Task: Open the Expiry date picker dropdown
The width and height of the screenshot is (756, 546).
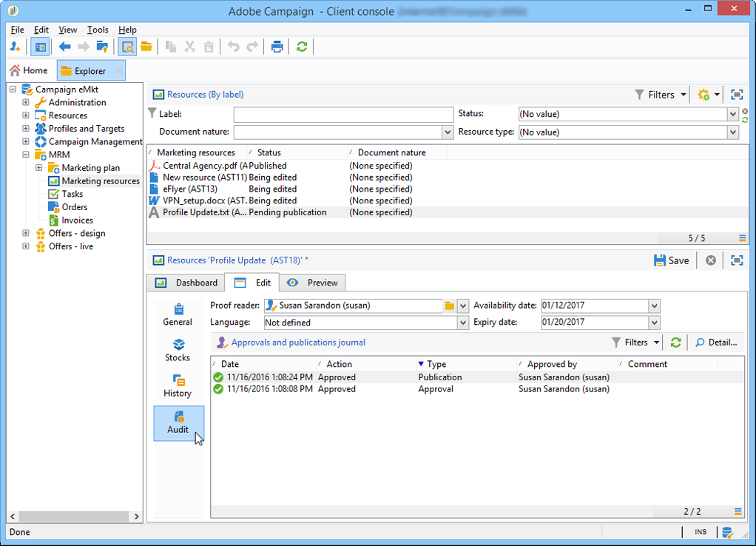Action: pyautogui.click(x=654, y=323)
